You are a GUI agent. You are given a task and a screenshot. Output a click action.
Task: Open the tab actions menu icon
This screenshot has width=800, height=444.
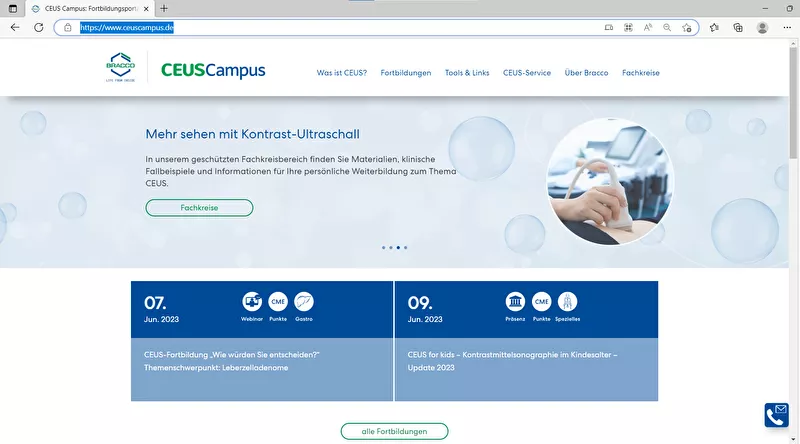pos(13,9)
